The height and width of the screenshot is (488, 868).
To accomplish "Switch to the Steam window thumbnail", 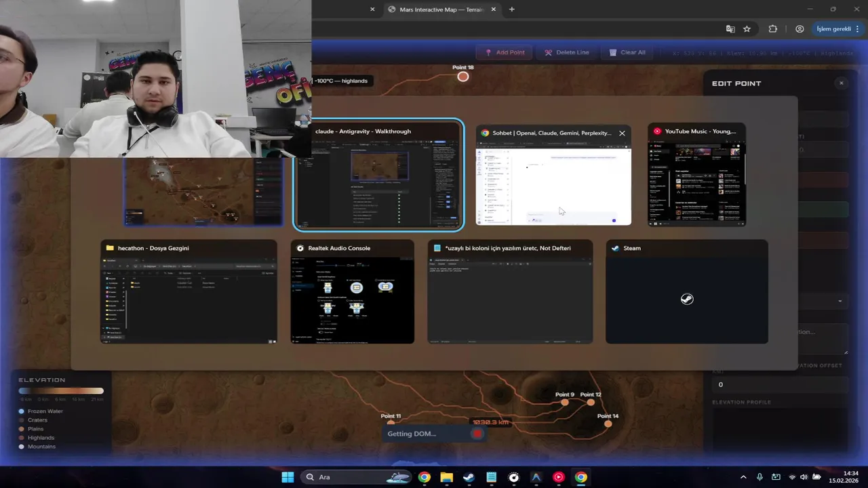I will (x=687, y=291).
